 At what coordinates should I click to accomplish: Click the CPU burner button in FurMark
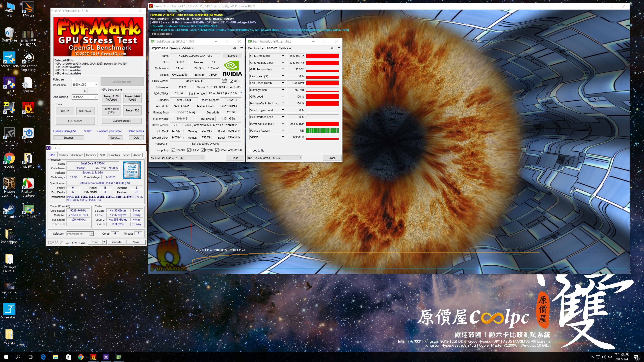click(75, 121)
